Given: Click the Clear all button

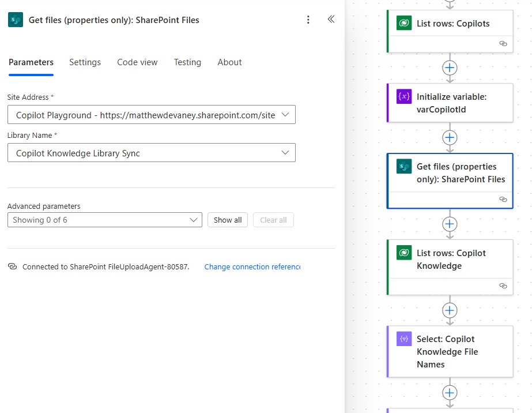Looking at the screenshot, I should (x=273, y=220).
